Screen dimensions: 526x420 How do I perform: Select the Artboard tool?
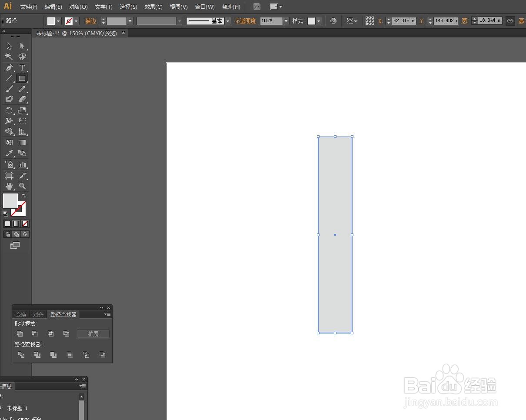(9, 176)
